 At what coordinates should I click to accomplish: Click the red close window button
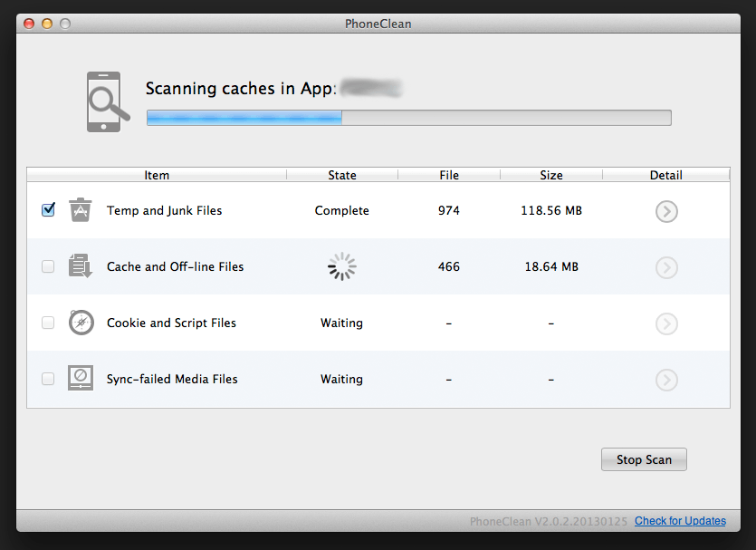tap(29, 24)
